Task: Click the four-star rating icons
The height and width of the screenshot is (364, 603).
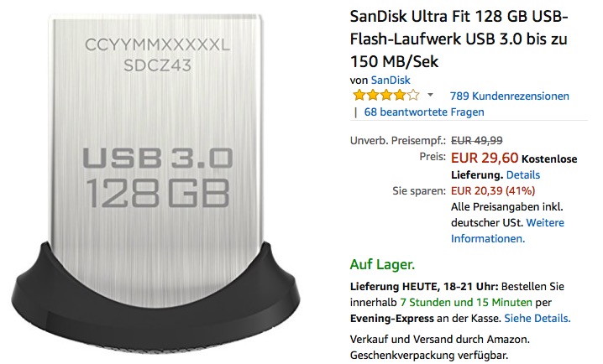Action: coord(385,95)
